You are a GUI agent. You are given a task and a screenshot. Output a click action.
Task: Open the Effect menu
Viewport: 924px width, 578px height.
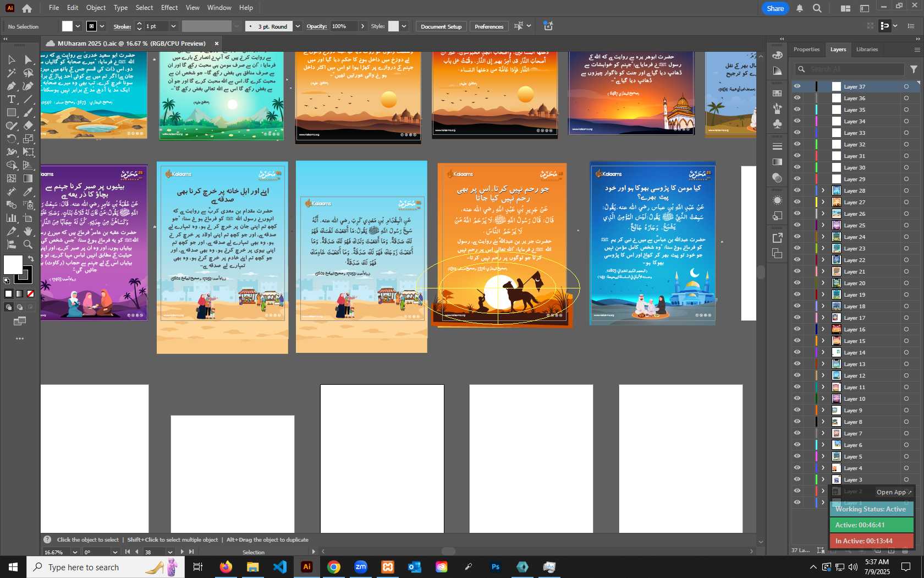click(169, 8)
